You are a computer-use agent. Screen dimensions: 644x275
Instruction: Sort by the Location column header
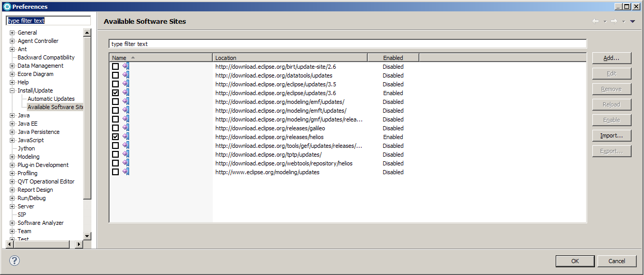(x=290, y=57)
